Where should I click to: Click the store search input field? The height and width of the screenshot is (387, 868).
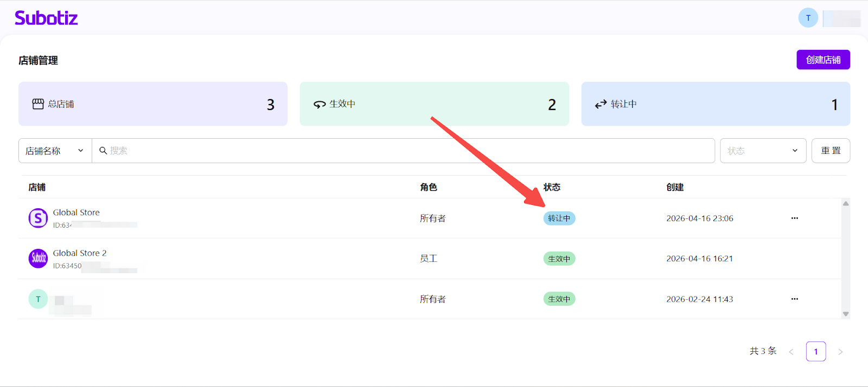(x=407, y=151)
